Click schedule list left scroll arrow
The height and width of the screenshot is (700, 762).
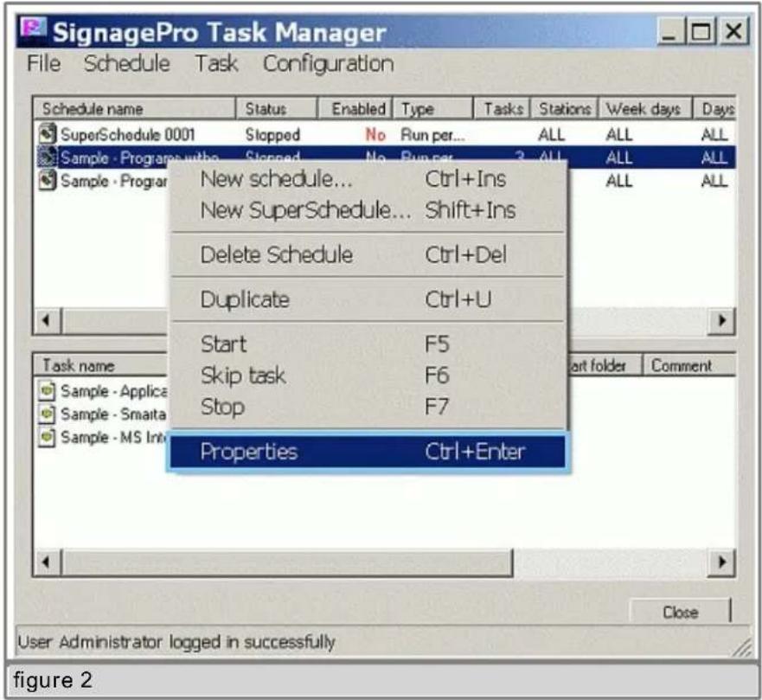tap(47, 320)
